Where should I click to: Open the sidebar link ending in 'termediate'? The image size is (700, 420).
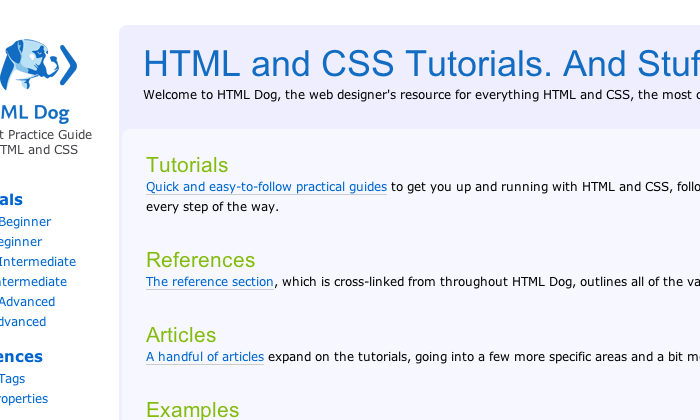point(33,282)
